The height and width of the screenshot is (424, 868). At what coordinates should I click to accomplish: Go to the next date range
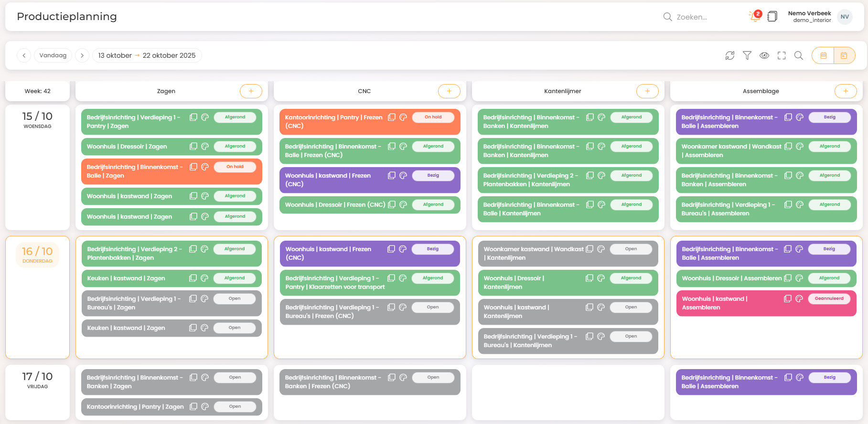(x=82, y=55)
